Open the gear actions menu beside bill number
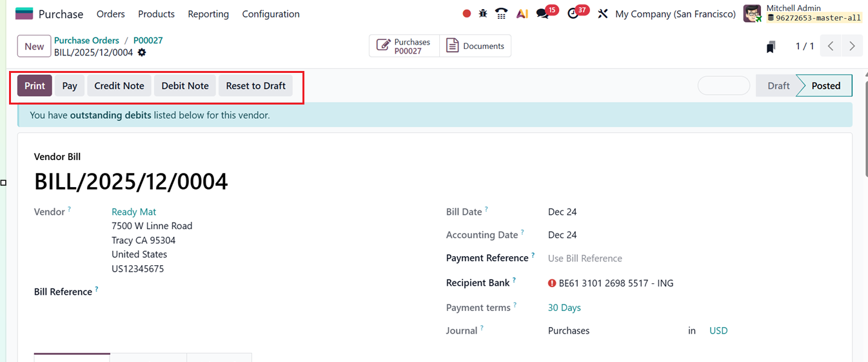Image resolution: width=868 pixels, height=362 pixels. tap(142, 52)
